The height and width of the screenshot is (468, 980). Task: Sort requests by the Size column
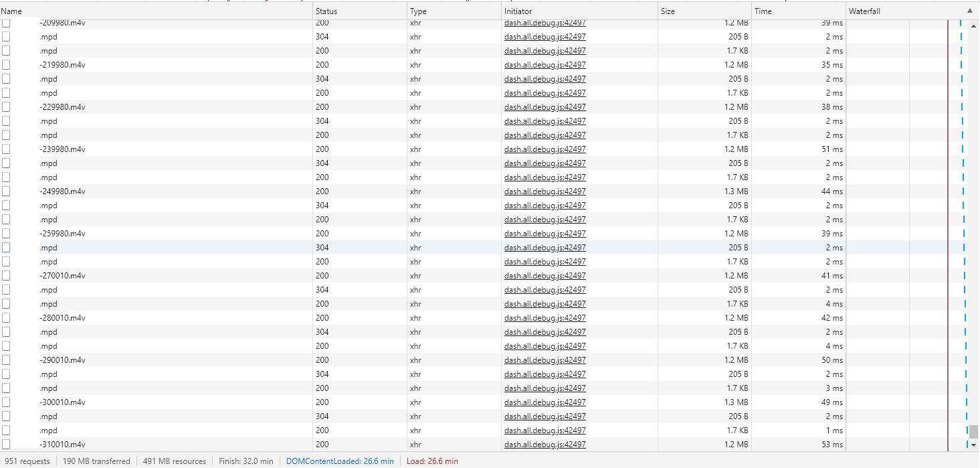pos(667,10)
